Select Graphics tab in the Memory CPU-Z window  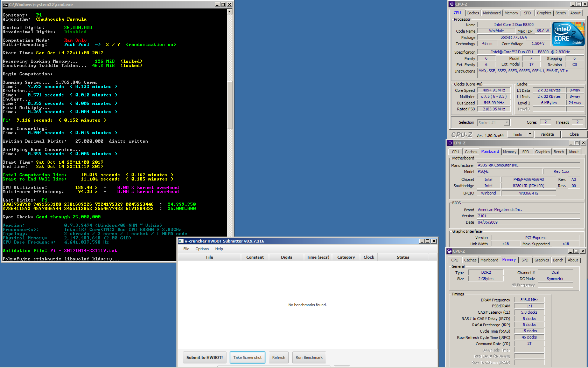click(x=541, y=260)
